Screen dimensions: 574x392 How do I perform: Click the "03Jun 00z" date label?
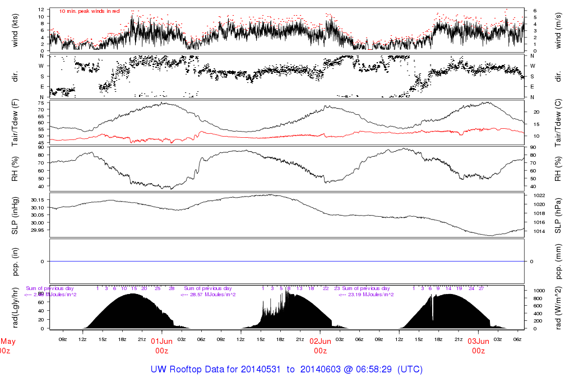(x=479, y=346)
